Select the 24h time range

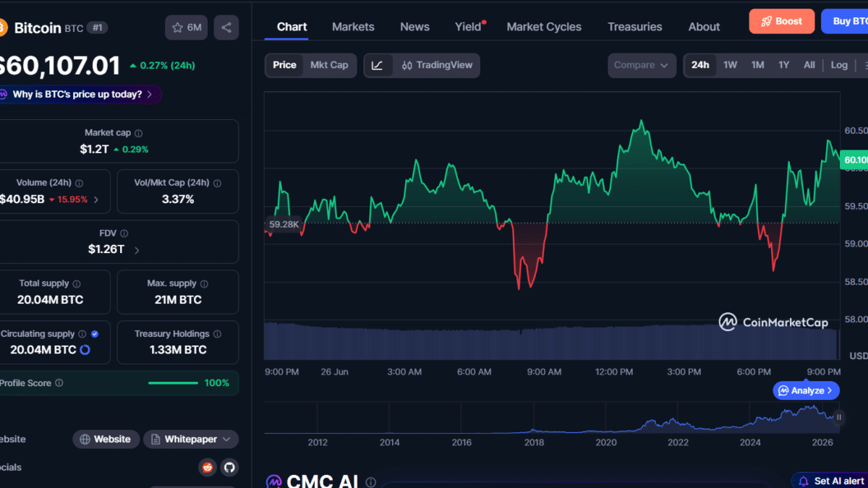700,65
